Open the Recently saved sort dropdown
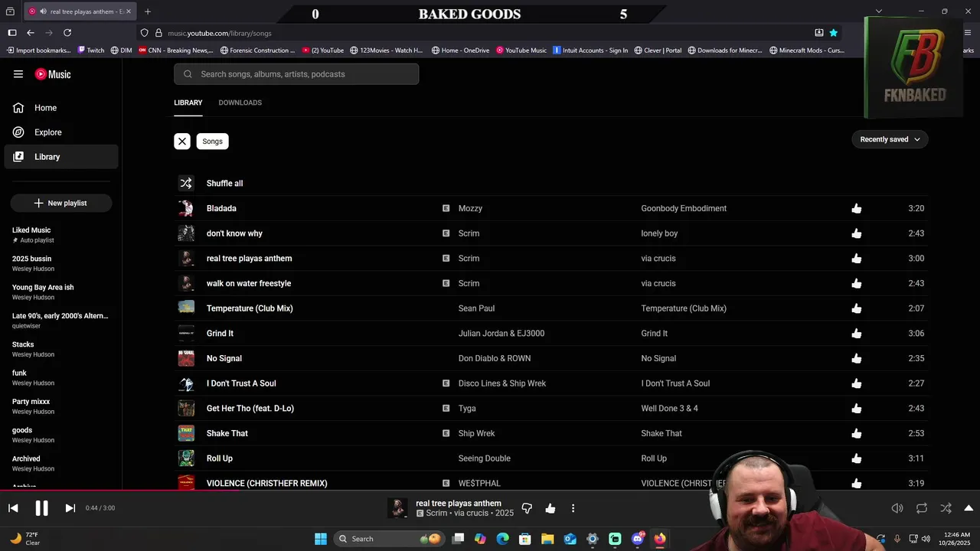Image resolution: width=980 pixels, height=551 pixels. point(890,139)
